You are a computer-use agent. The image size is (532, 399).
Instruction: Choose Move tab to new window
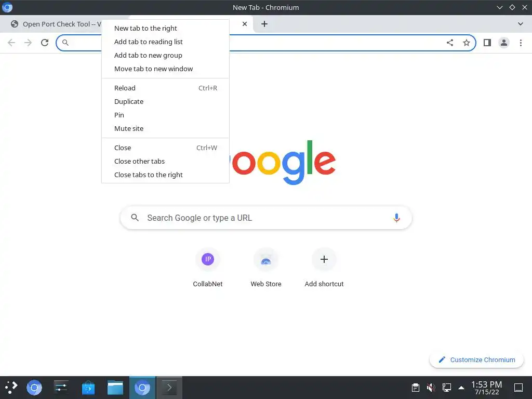pyautogui.click(x=165, y=69)
